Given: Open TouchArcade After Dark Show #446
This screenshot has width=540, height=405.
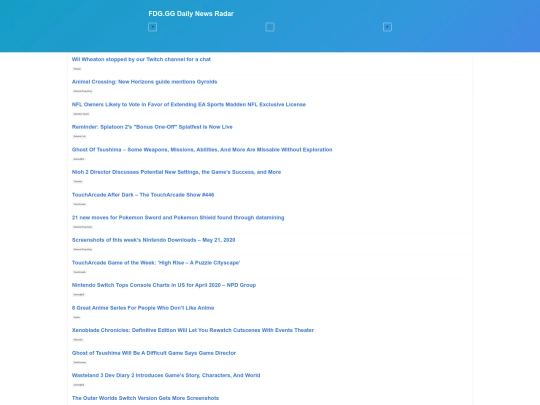Looking at the screenshot, I should point(143,195).
